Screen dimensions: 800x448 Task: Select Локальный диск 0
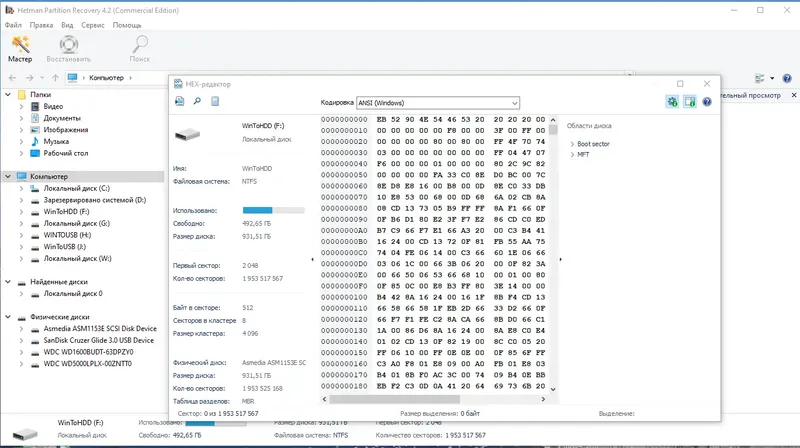click(x=72, y=293)
